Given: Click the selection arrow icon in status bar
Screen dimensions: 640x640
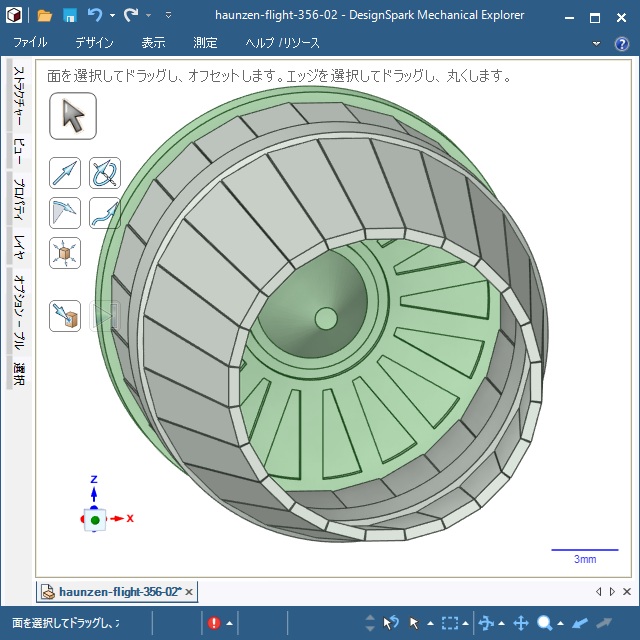Looking at the screenshot, I should pyautogui.click(x=414, y=623).
